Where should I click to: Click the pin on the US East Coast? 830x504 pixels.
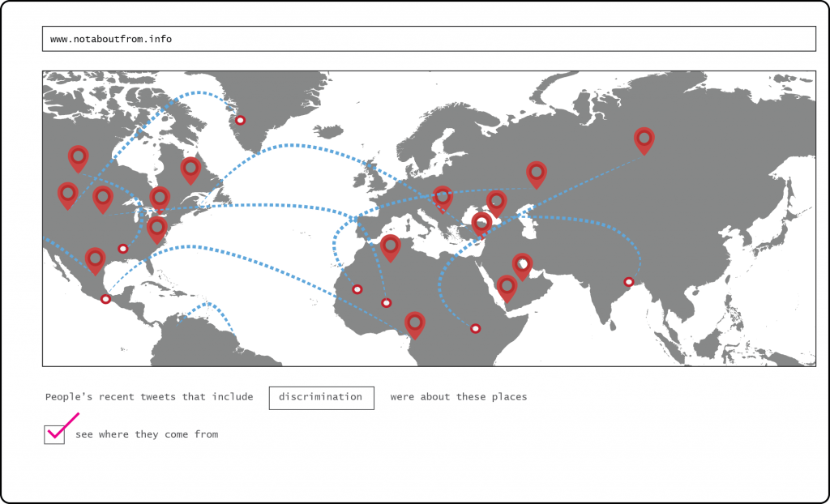click(157, 229)
